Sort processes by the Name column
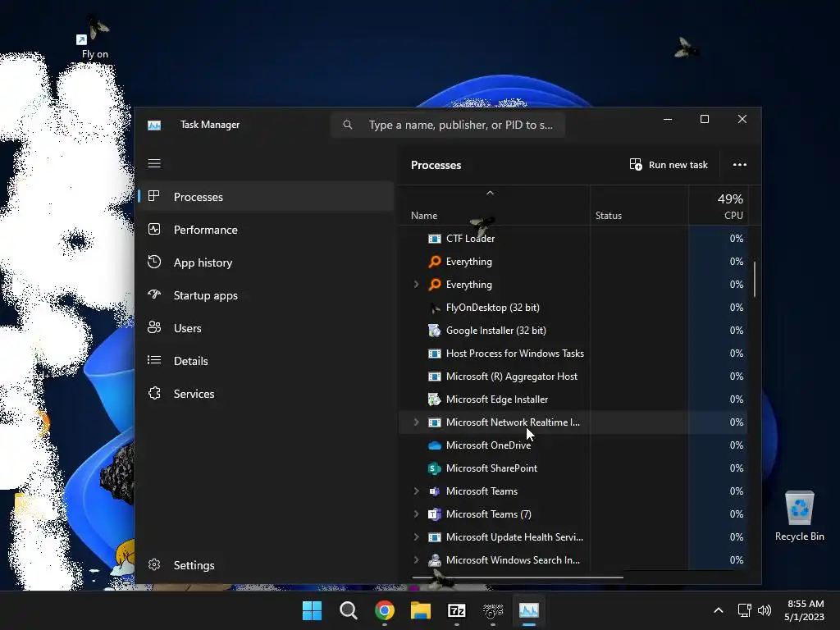 tap(424, 216)
